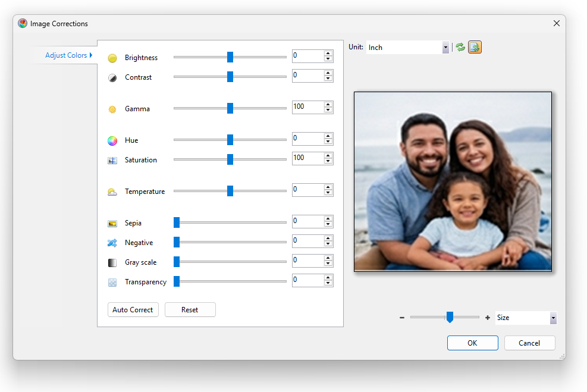587x392 pixels.
Task: Click the Hue color wheel icon
Action: (x=112, y=141)
